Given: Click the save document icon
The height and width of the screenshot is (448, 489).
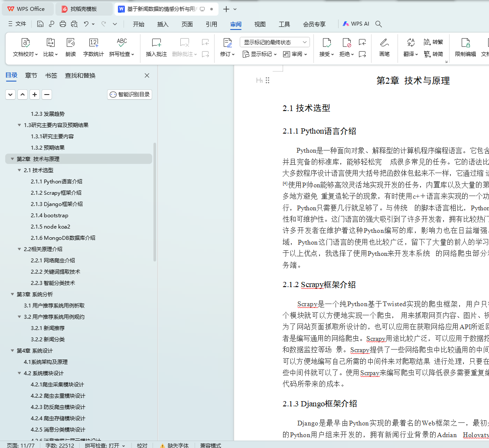Looking at the screenshot, I should (x=40, y=24).
